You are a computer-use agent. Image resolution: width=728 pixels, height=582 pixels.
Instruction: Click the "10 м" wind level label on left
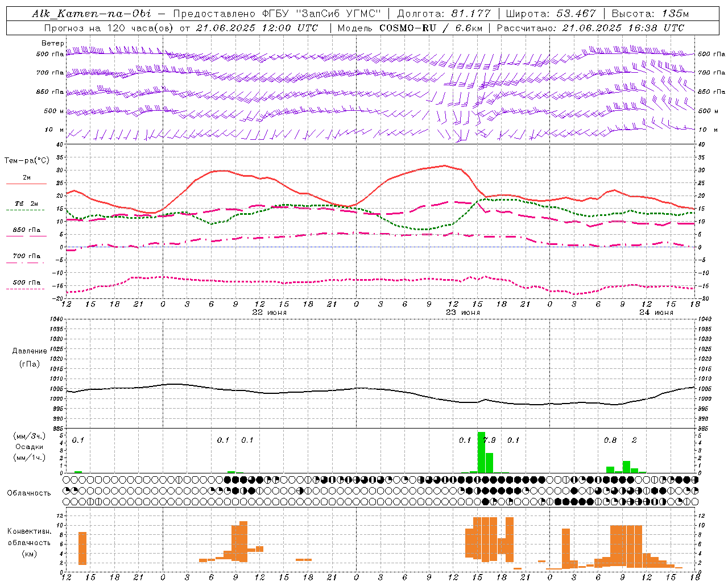click(x=54, y=130)
